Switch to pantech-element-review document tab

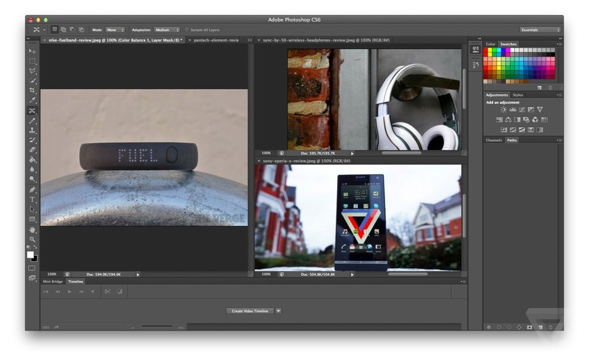pyautogui.click(x=216, y=40)
